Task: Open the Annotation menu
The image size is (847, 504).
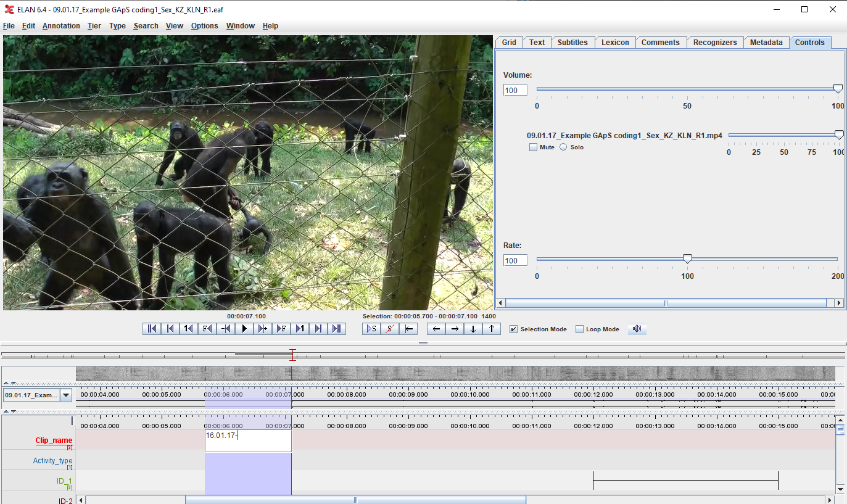Action: tap(61, 26)
